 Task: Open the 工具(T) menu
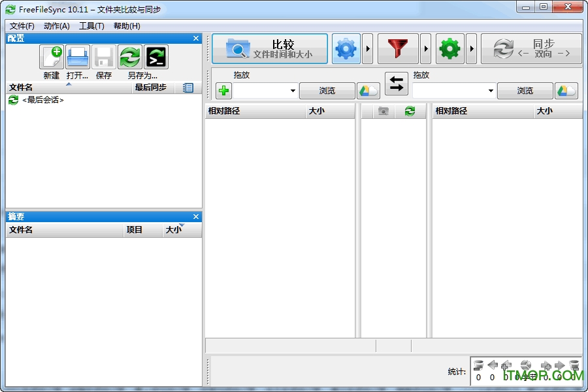click(91, 26)
